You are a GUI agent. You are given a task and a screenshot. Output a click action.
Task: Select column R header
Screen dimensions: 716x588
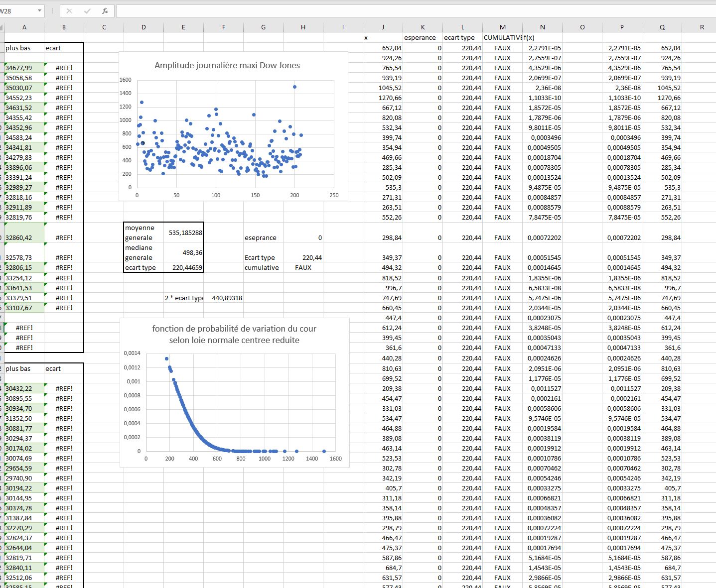click(702, 27)
